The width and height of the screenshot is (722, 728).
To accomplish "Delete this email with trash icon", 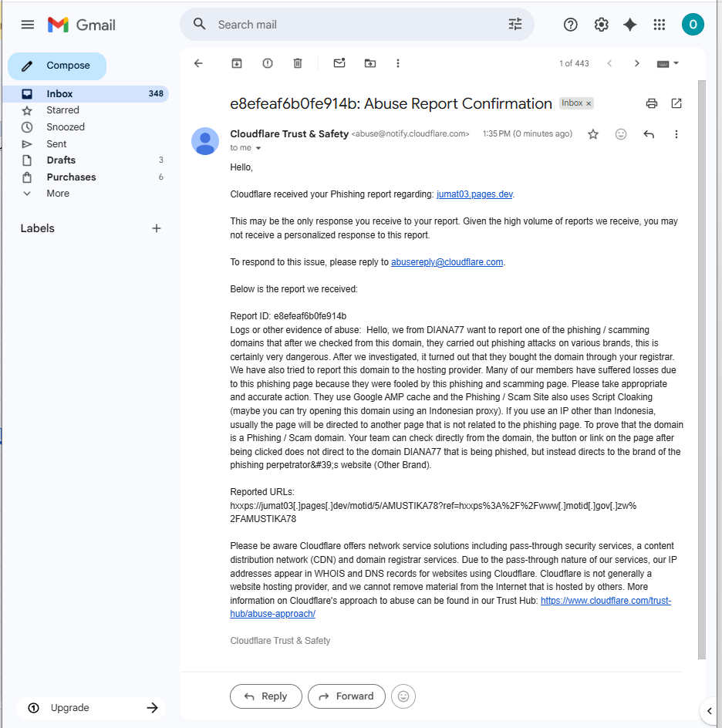I will pos(298,63).
